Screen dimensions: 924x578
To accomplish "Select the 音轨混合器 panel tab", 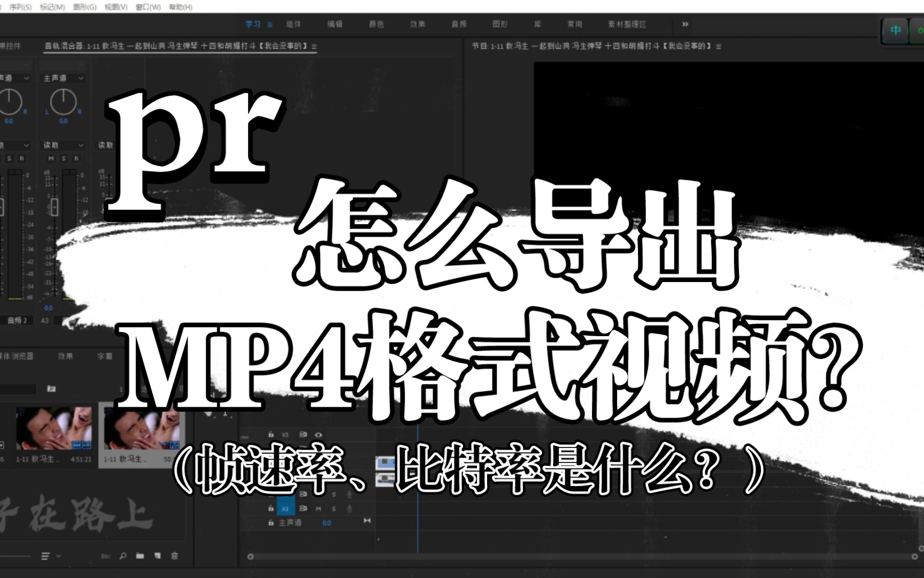I will pyautogui.click(x=176, y=46).
